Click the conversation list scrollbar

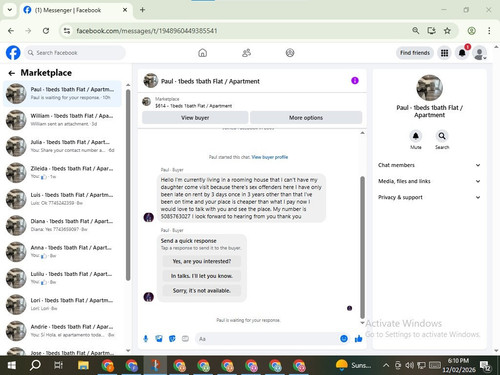click(x=128, y=185)
